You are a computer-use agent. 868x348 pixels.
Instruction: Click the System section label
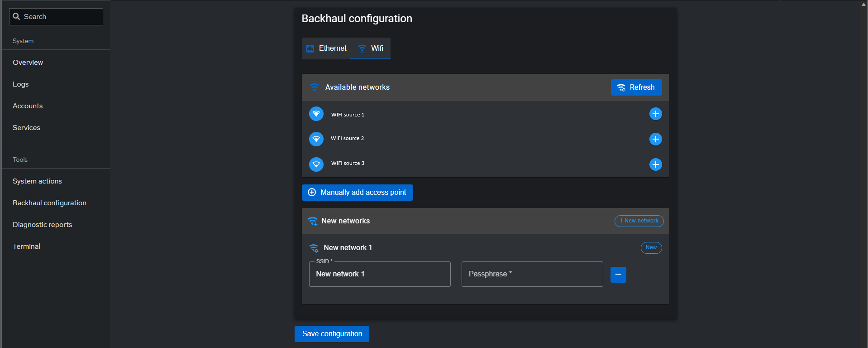click(23, 41)
